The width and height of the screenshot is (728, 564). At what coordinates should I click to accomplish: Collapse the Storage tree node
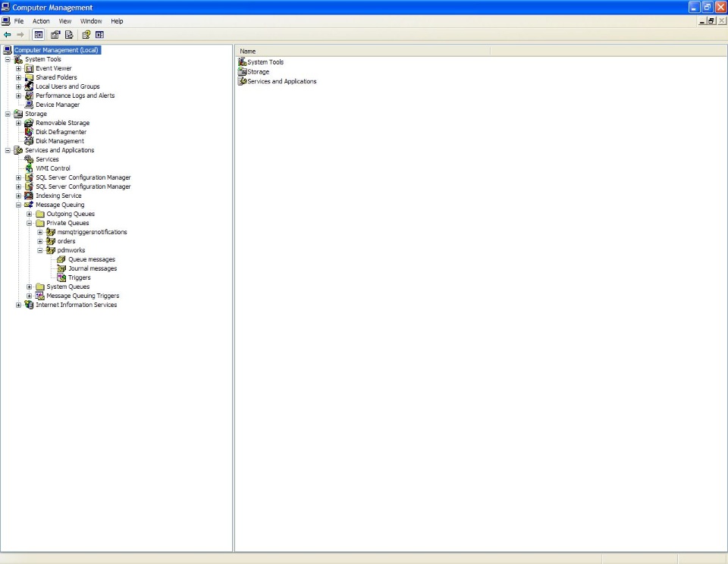coord(8,114)
